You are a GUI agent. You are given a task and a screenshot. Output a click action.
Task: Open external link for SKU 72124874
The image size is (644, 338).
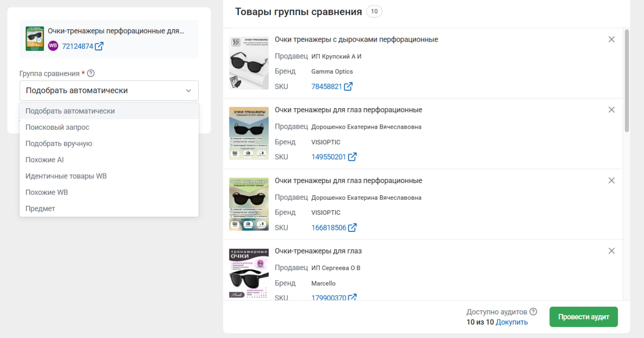point(99,46)
